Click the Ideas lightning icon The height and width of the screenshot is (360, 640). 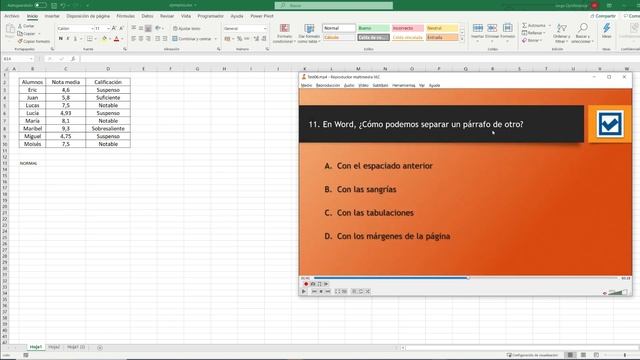pos(607,30)
